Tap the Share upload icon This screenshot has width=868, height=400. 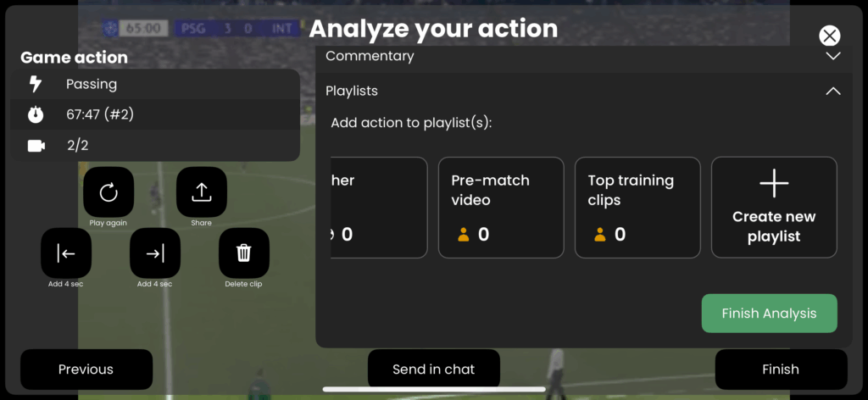click(202, 192)
